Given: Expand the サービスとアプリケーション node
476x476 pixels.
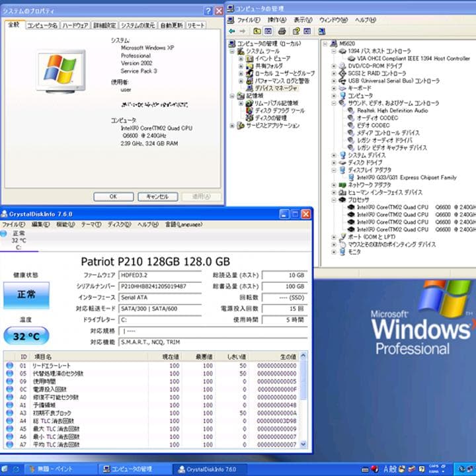Looking at the screenshot, I should click(x=232, y=126).
